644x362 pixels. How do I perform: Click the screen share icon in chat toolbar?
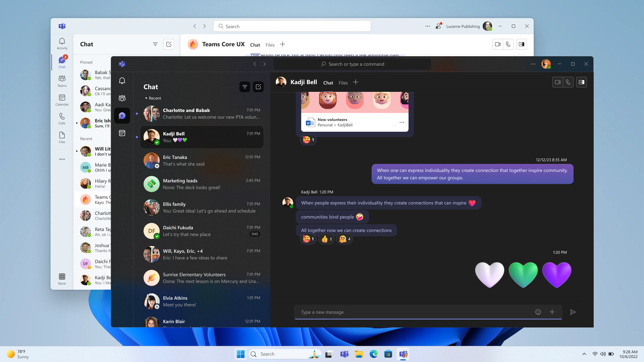tap(582, 82)
